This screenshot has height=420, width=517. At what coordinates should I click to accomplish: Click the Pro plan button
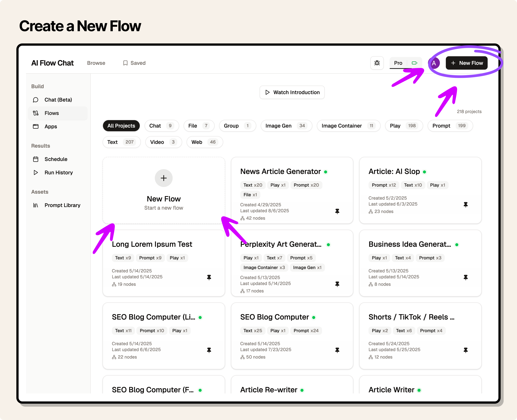(398, 63)
